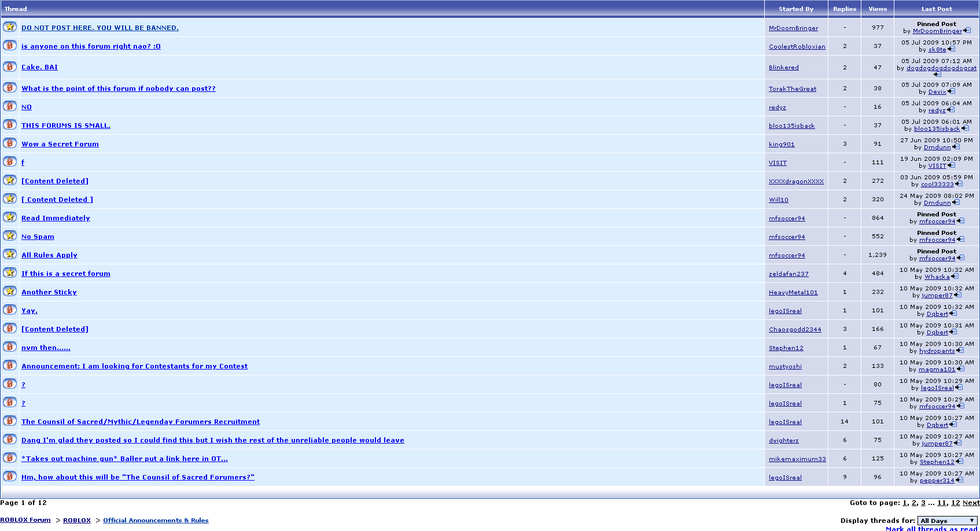Click the thread icon next to 'Cake. BAI'
Screen dimensions: 980x531
click(x=10, y=67)
